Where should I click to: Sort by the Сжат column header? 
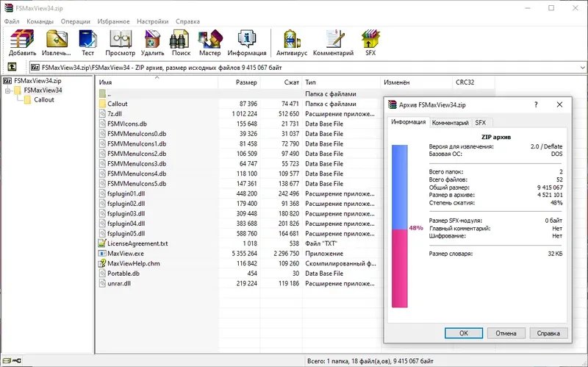point(282,82)
